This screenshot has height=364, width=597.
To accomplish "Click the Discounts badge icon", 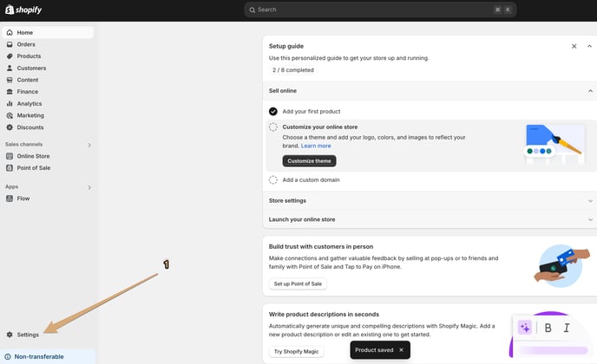I will click(10, 127).
